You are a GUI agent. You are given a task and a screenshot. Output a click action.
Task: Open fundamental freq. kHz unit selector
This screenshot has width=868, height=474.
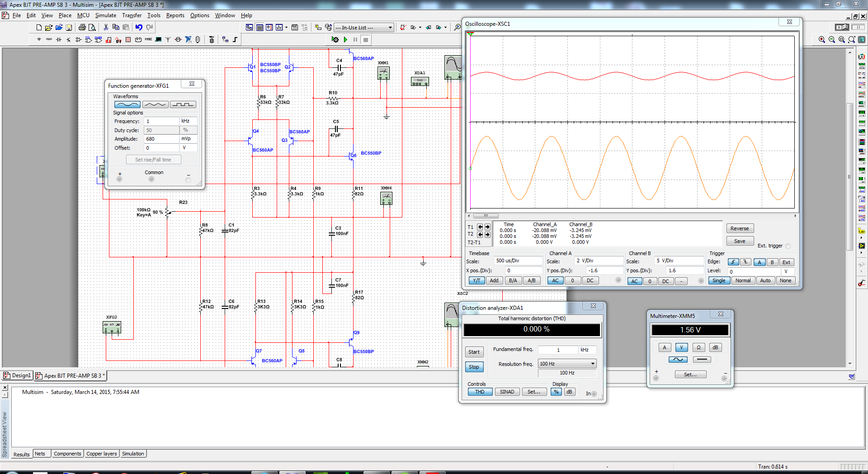pos(587,350)
